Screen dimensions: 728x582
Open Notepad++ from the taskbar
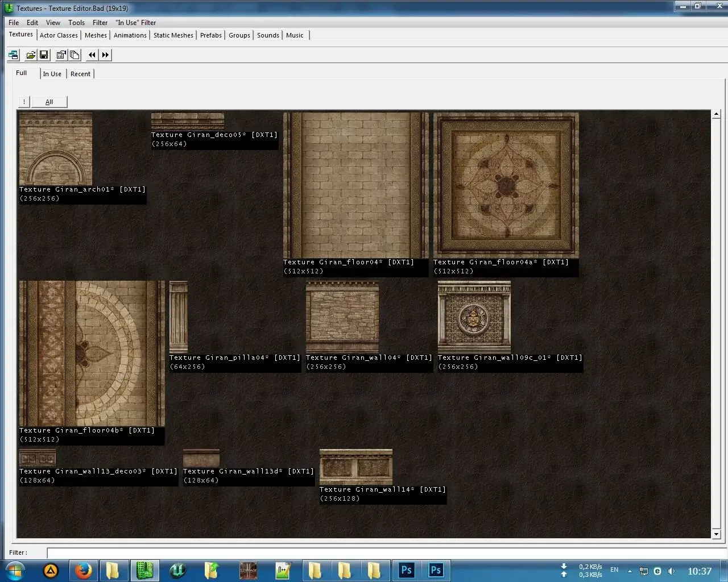click(x=283, y=570)
